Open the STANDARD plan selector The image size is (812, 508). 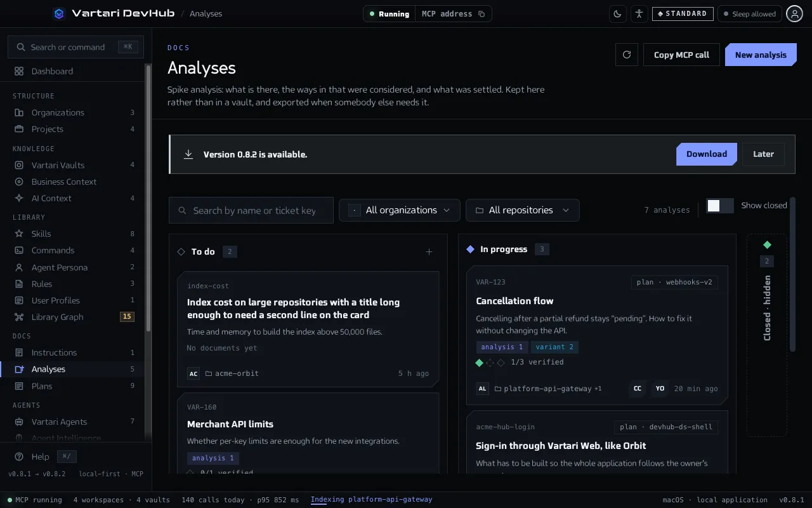point(683,13)
